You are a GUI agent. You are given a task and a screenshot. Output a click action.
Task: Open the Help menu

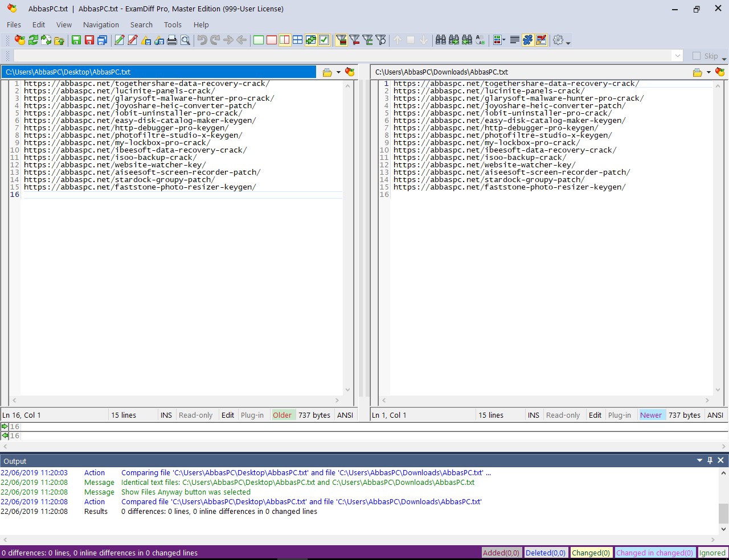point(201,24)
